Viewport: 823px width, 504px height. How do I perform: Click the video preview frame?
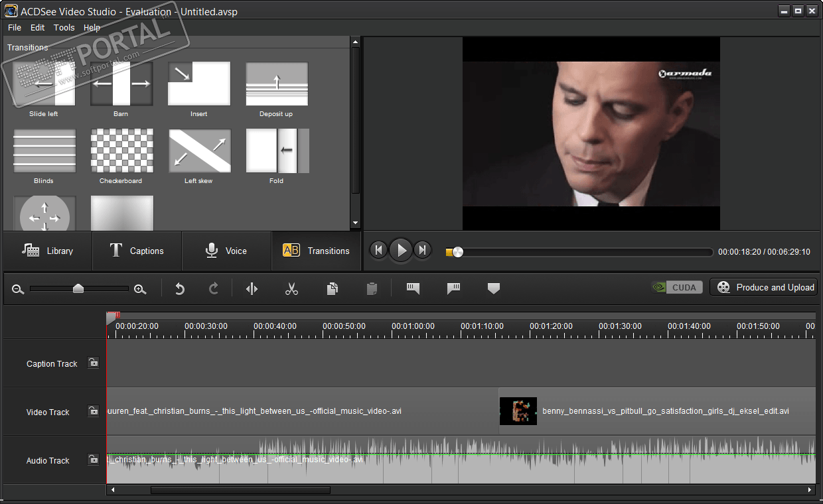click(x=591, y=133)
